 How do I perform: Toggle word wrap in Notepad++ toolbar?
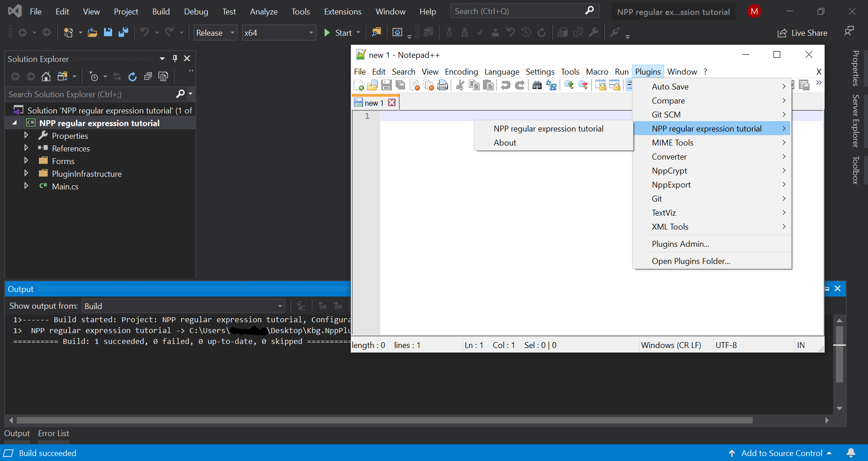(630, 85)
